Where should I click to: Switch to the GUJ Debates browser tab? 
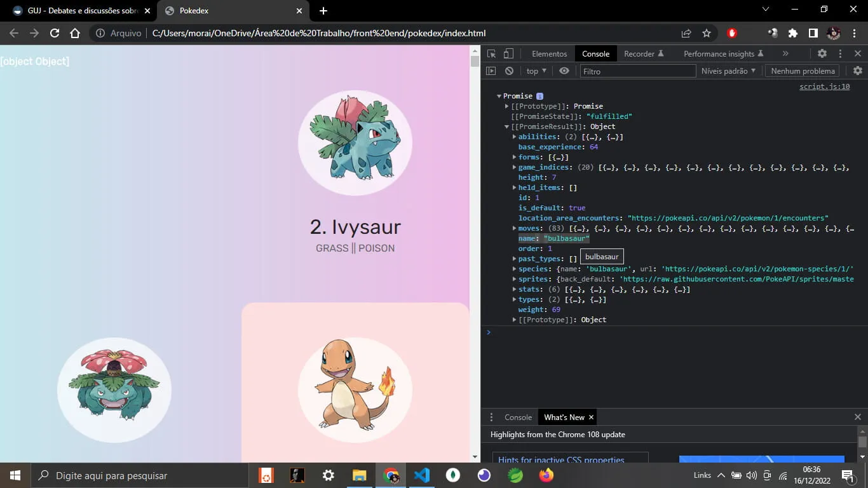79,11
